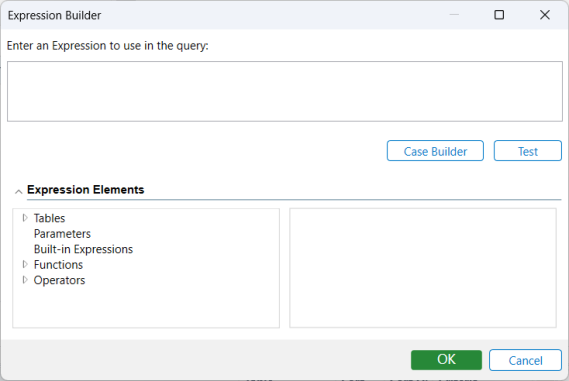Click inside the empty right-hand elements list
The image size is (569, 381).
coord(423,268)
